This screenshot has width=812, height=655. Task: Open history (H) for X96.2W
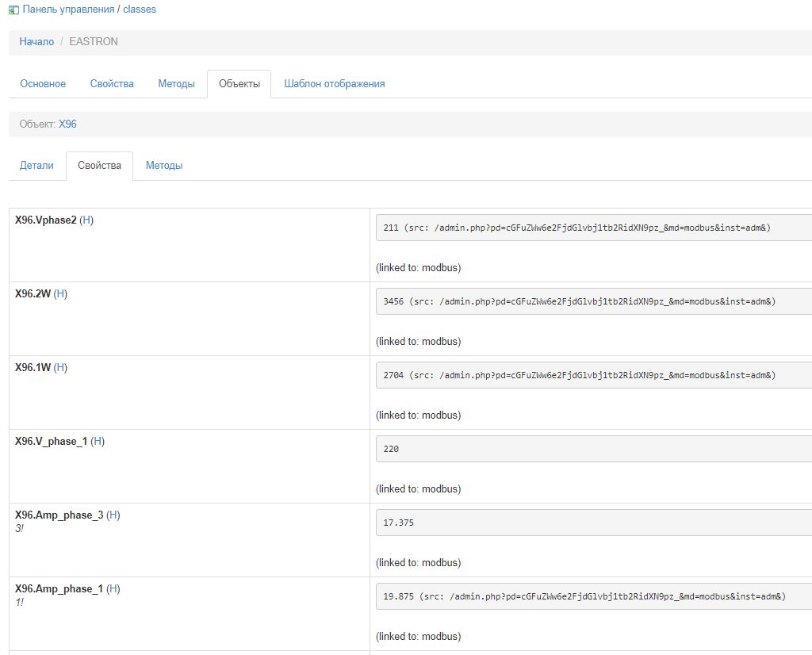coord(60,293)
